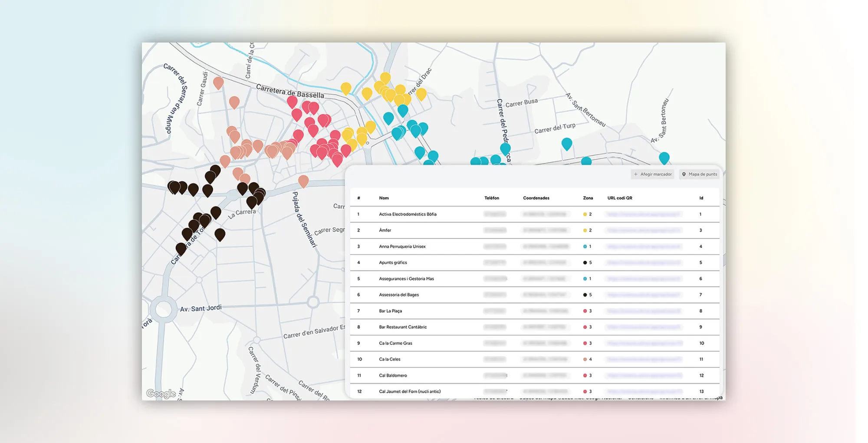Click the 'Coordenades' column header

[536, 198]
